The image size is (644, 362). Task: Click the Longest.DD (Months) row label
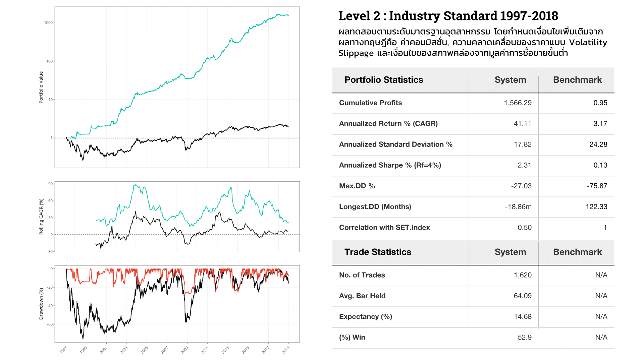(375, 207)
